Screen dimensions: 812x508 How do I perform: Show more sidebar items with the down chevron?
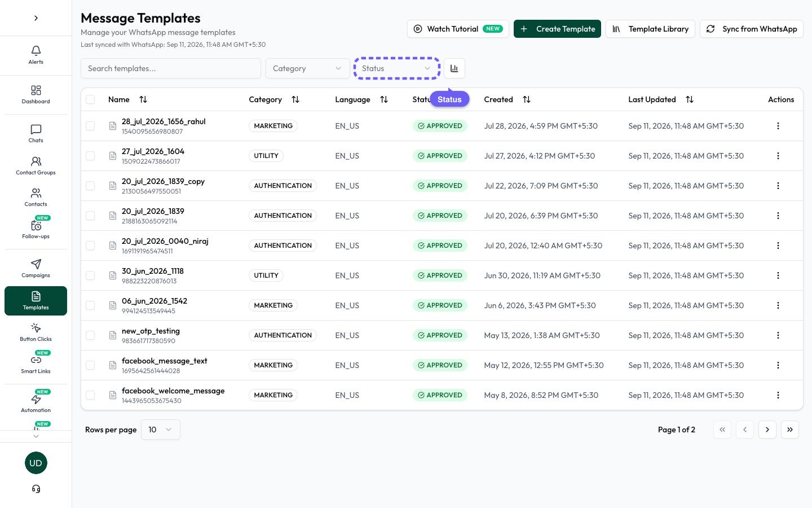click(36, 436)
